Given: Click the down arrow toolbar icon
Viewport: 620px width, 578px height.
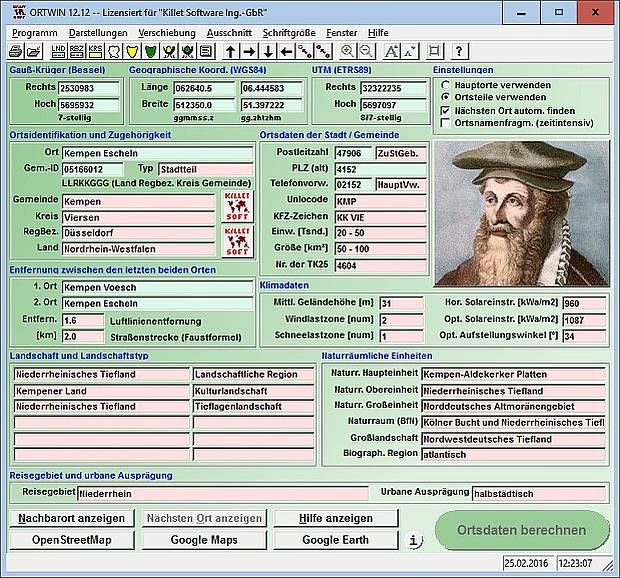Looking at the screenshot, I should coord(268,51).
